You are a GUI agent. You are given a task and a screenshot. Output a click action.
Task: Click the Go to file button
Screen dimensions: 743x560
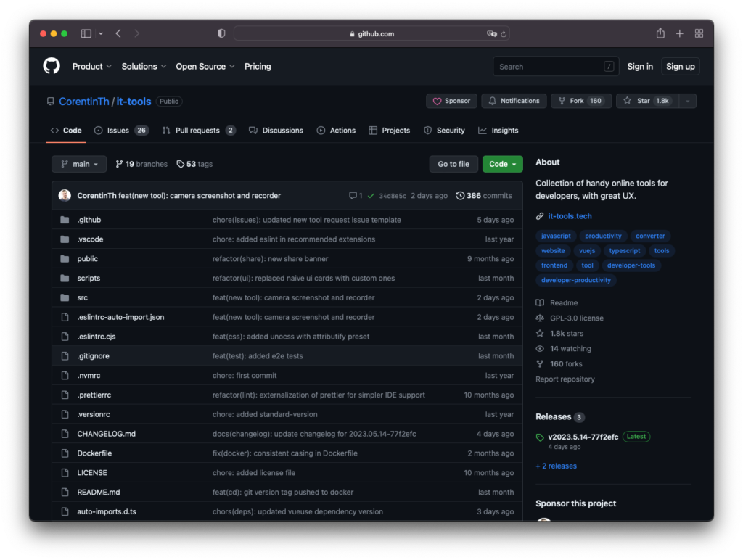(x=453, y=164)
